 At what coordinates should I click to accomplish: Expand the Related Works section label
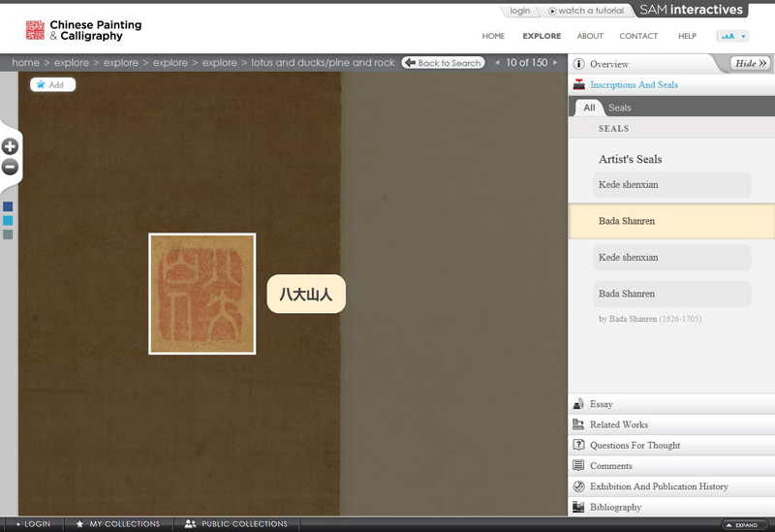619,424
